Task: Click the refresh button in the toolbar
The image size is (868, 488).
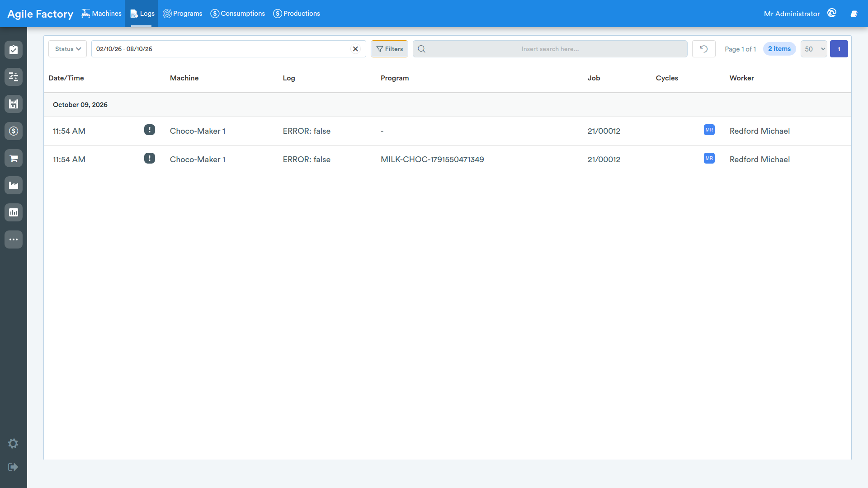Action: click(x=704, y=49)
